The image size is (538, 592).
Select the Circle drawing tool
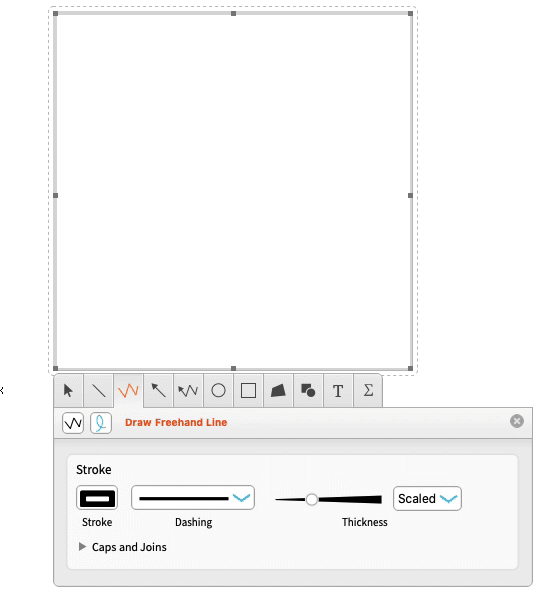coord(218,391)
